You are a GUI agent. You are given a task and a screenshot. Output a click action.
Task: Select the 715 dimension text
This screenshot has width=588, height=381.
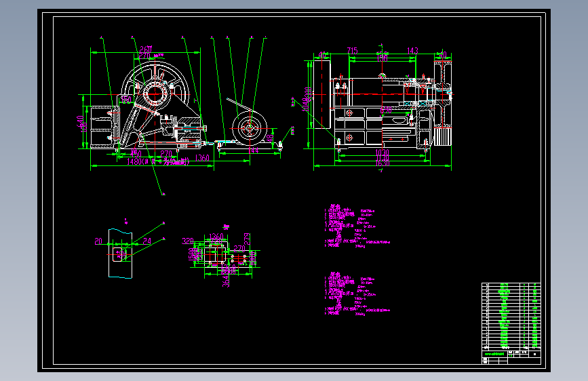[x=352, y=50]
